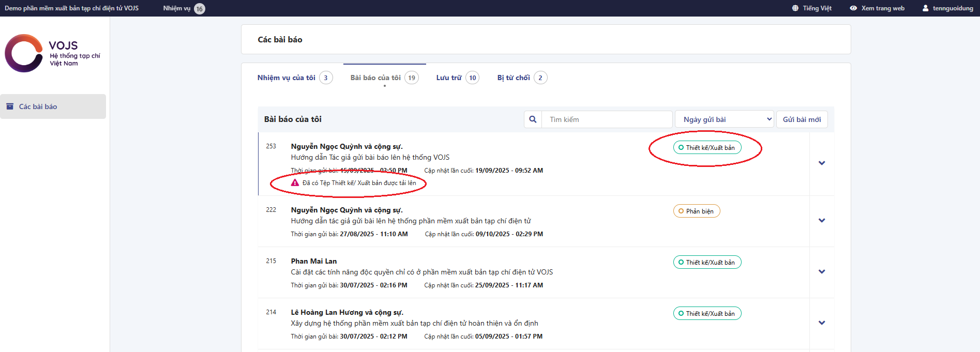The width and height of the screenshot is (980, 352).
Task: Open the Lưu trữ tab
Action: click(x=449, y=78)
